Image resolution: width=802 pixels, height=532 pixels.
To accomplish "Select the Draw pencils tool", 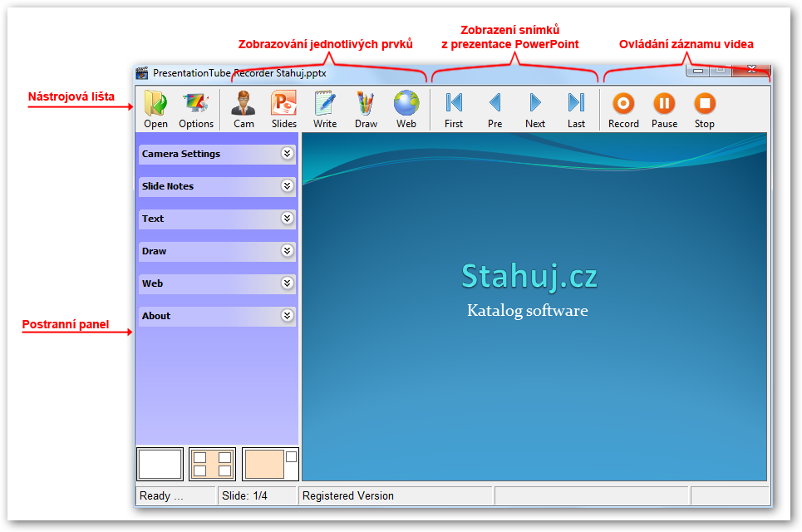I will 366,109.
